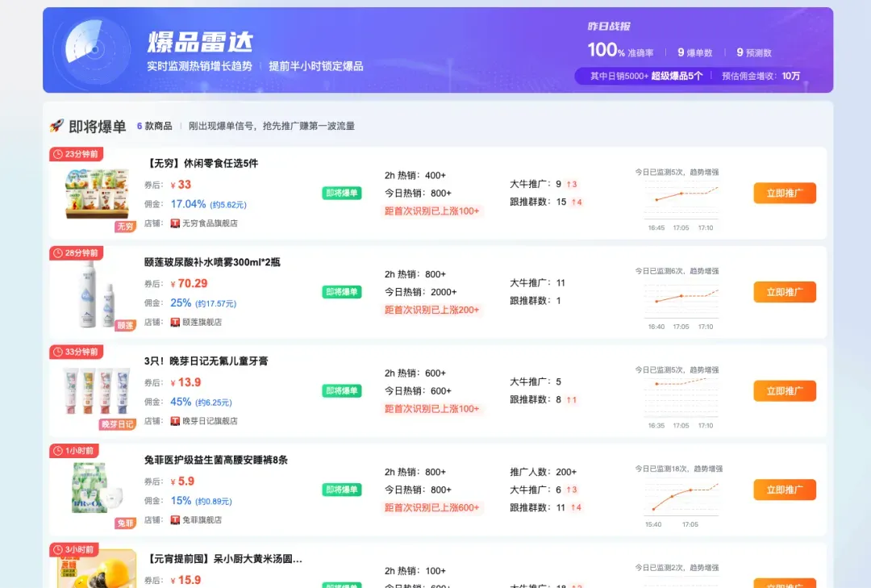The image size is (871, 588).
Task: Open title 3只！晚芽日记无氟儿童牙膏
Action: pos(206,361)
